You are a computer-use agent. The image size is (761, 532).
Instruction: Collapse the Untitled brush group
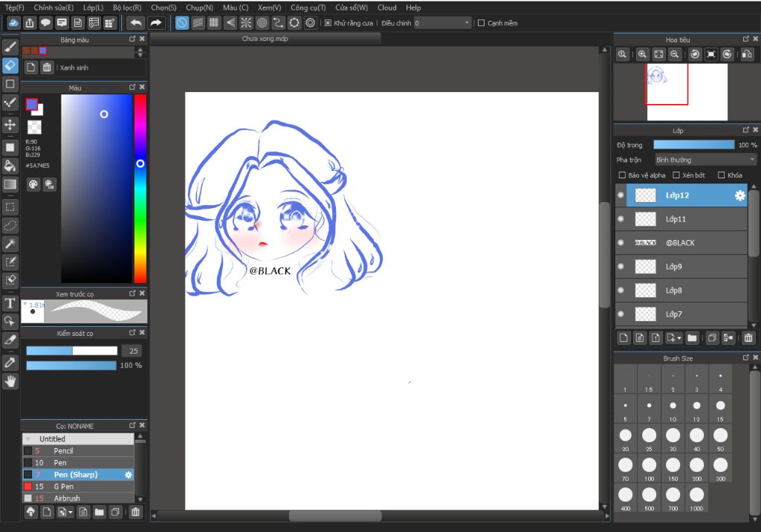click(x=28, y=439)
